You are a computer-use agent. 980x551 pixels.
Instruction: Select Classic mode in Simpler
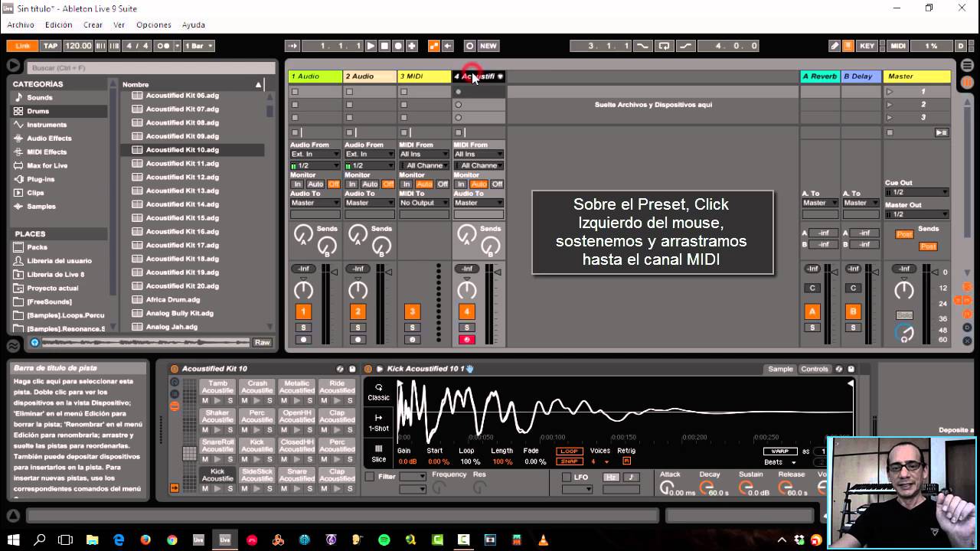(378, 393)
